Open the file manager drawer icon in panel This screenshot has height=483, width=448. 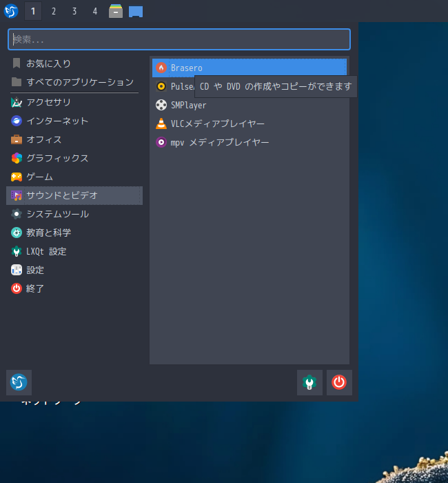(x=116, y=11)
